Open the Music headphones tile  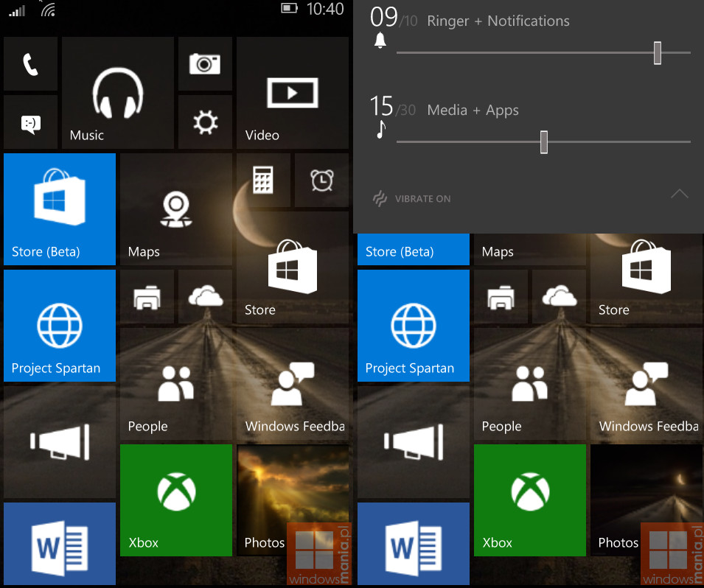coord(118,93)
